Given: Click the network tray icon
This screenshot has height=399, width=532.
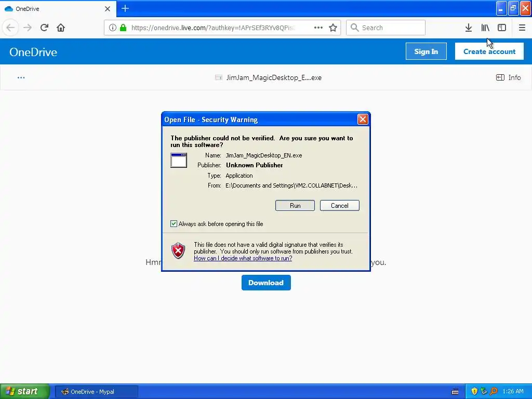Looking at the screenshot, I should [484, 391].
